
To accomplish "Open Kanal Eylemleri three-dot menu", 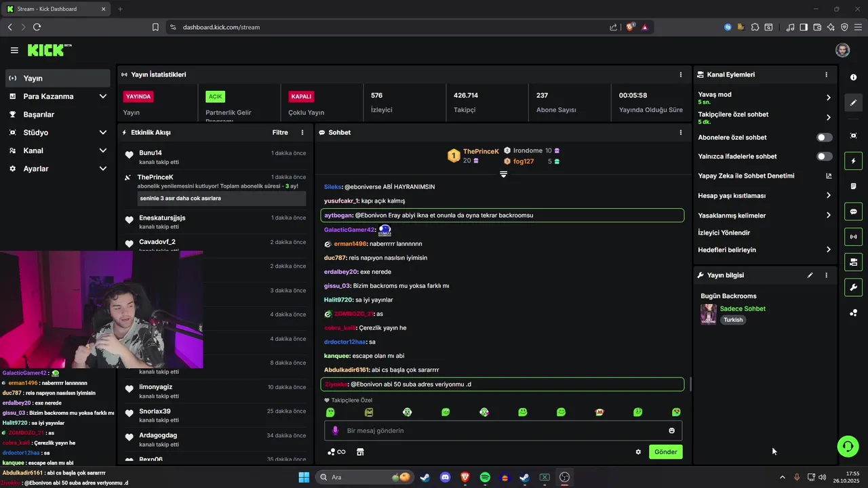I will click(x=826, y=75).
